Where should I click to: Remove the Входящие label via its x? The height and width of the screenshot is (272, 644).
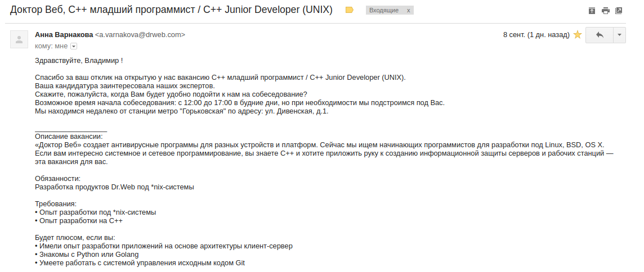pos(408,10)
